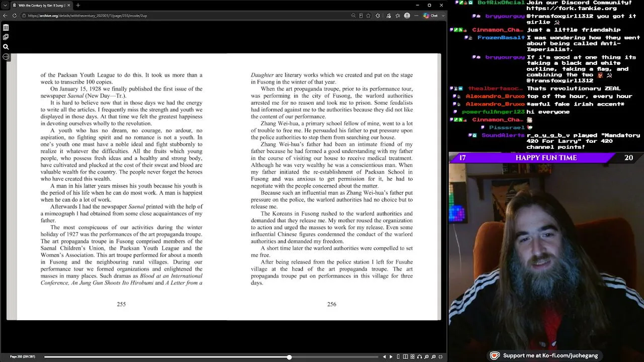Open the more options ellipsis in sidebar

[x=6, y=56]
